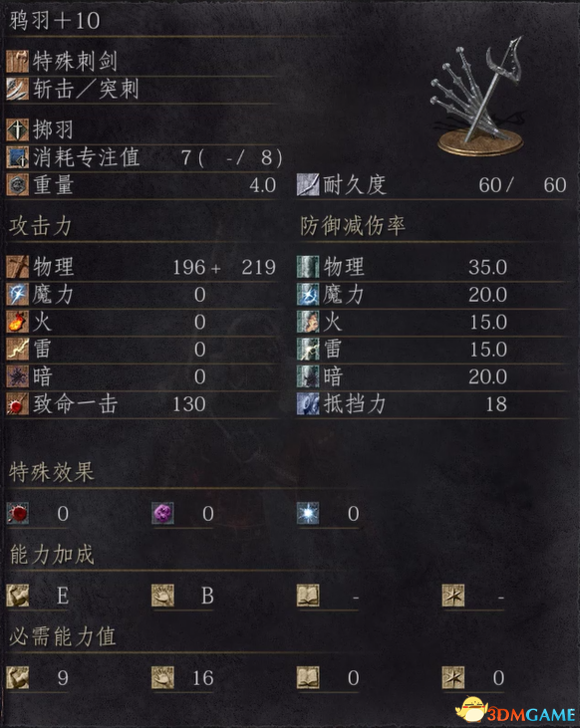Click the 鸦羽+10 weapon title
The width and height of the screenshot is (580, 728).
pos(55,21)
